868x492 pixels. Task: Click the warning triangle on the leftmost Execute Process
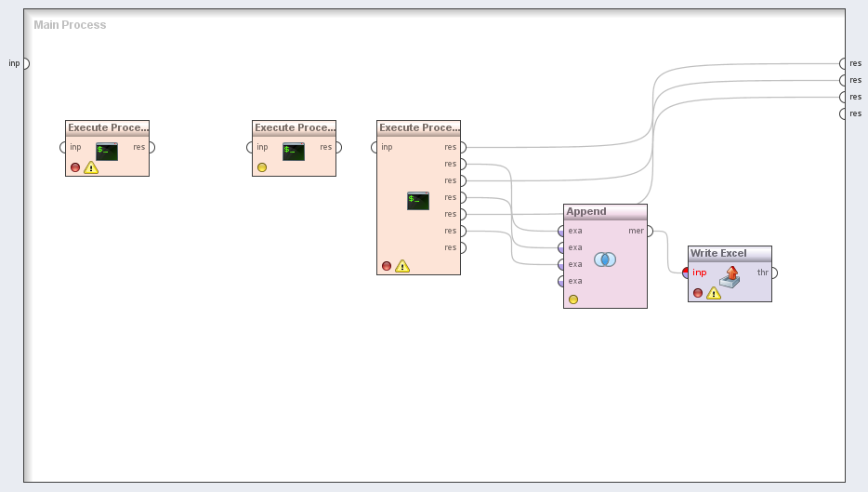(x=91, y=167)
